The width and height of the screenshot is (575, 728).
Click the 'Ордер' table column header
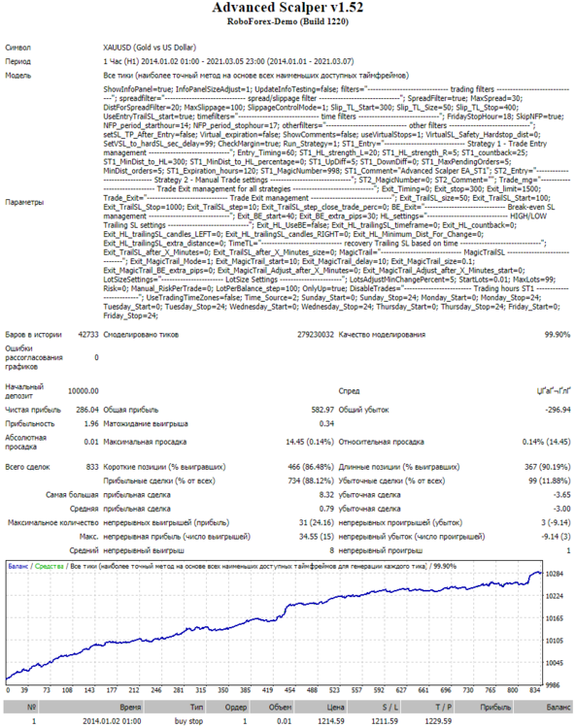(x=236, y=707)
